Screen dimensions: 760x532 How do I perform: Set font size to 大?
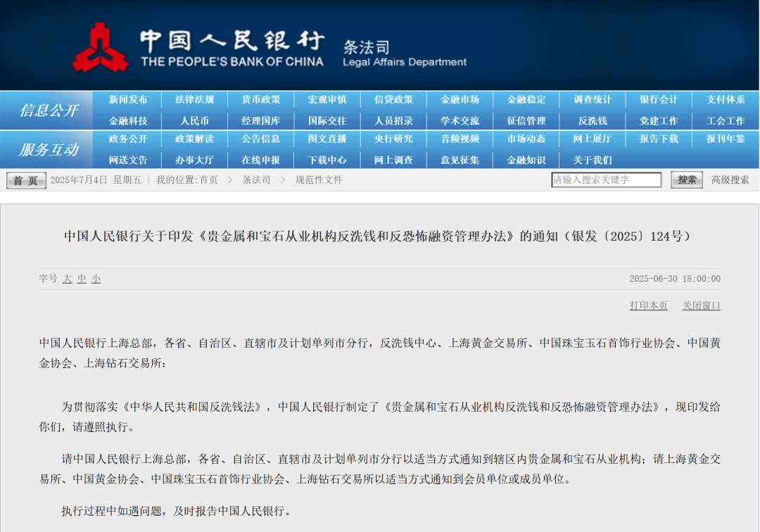click(67, 279)
